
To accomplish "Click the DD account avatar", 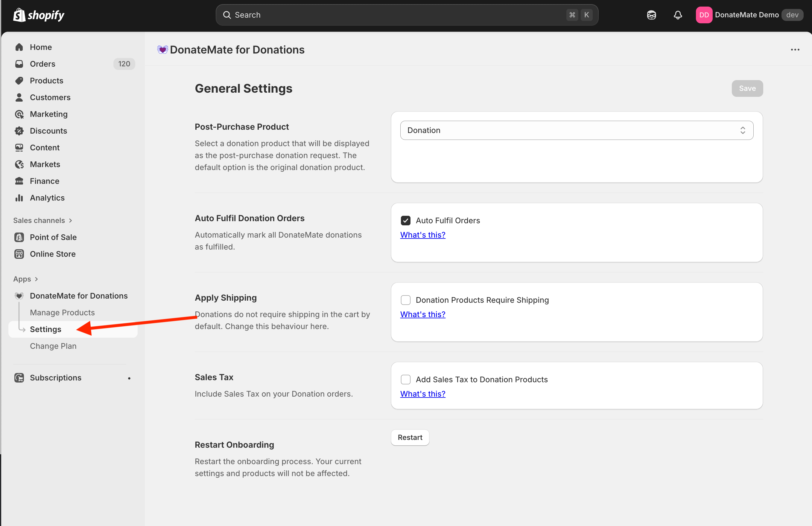I will point(704,15).
